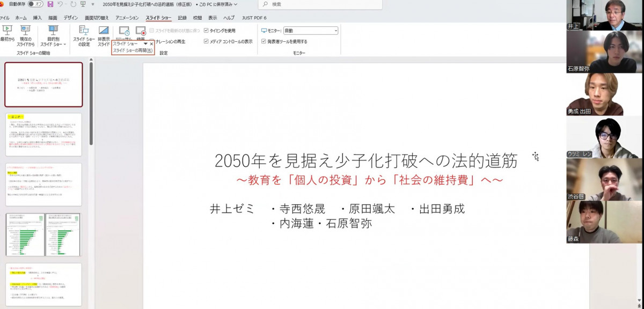Click the Rehearsal timing icon
The height and width of the screenshot is (309, 644).
click(124, 32)
